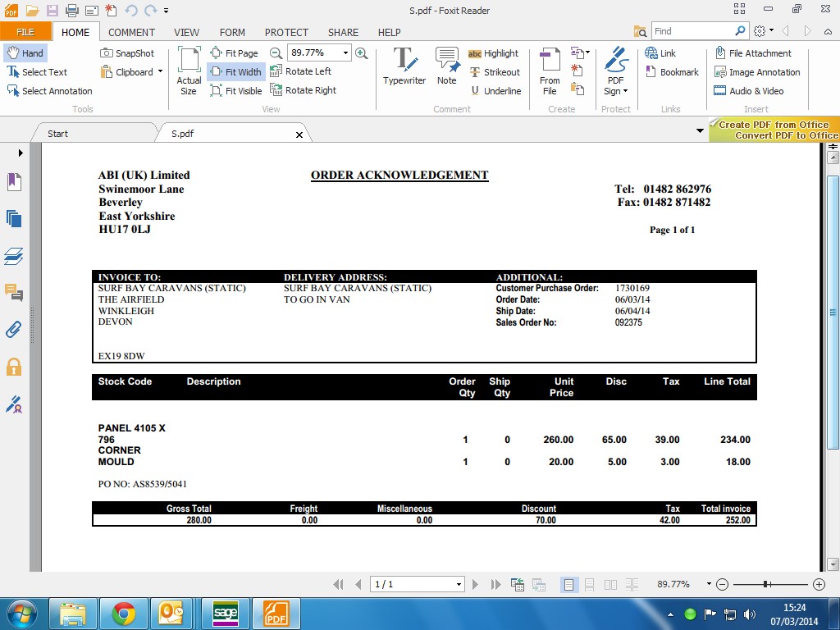
Task: Open the FILE menu
Action: 25,32
